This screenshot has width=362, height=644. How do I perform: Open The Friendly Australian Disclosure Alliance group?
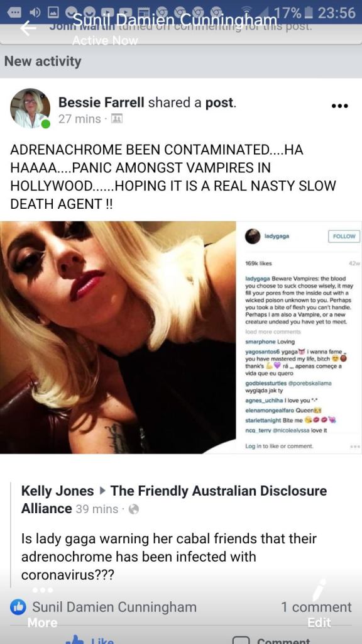[x=174, y=499]
